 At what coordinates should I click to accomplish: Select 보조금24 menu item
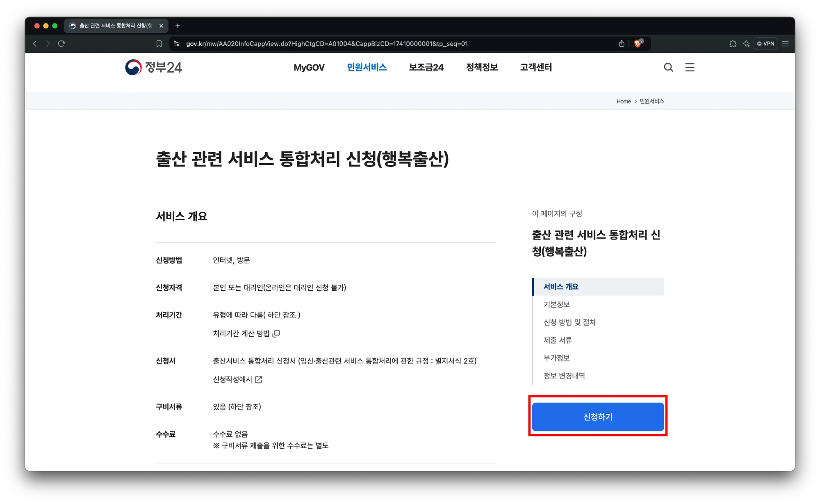pos(426,67)
